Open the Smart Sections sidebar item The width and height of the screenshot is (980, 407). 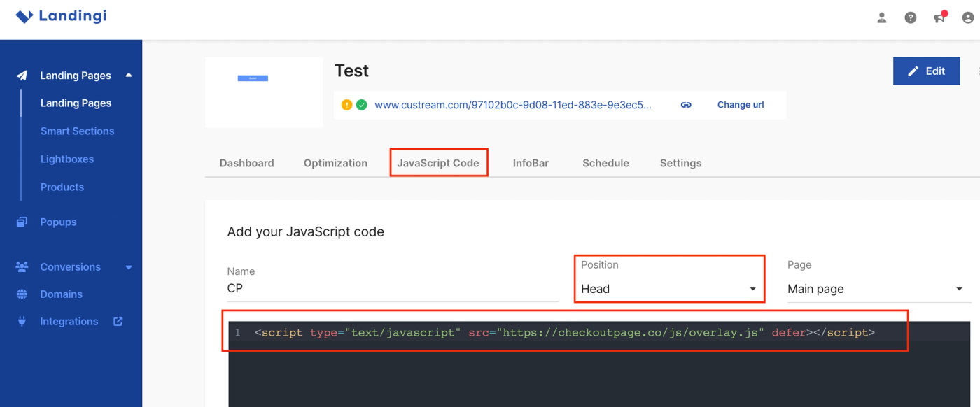77,131
